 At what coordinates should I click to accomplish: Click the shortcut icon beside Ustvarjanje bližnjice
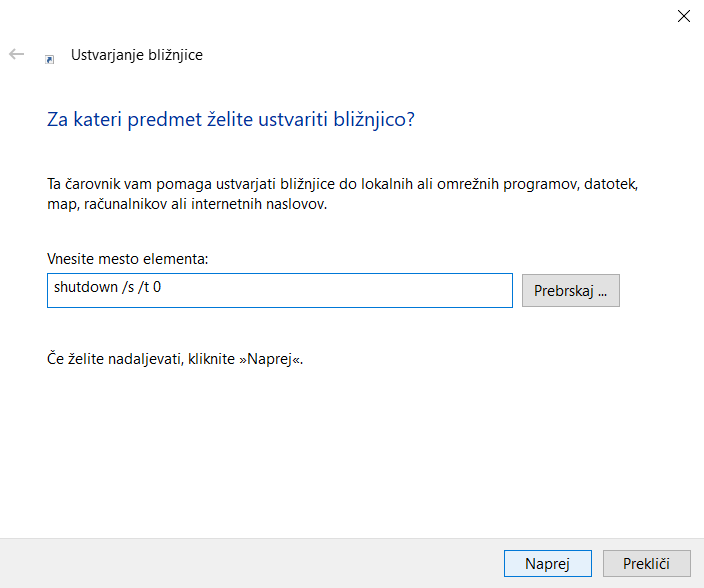point(50,59)
